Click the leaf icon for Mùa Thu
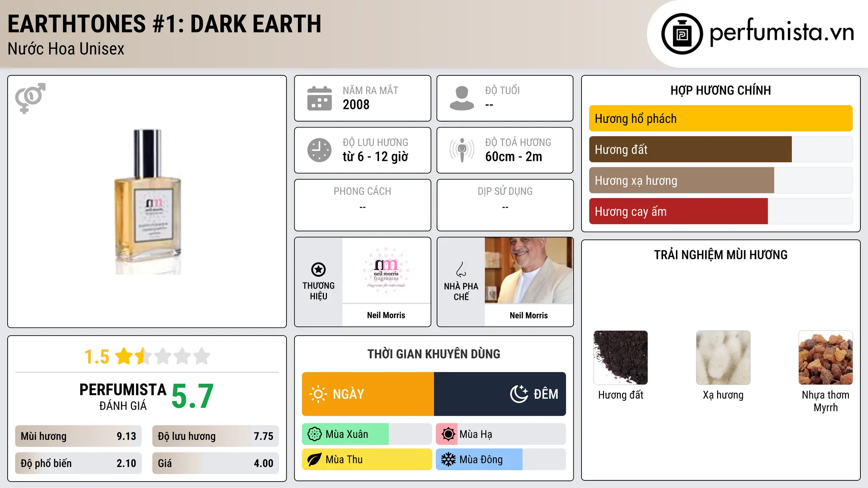The height and width of the screenshot is (488, 868). pos(314,460)
